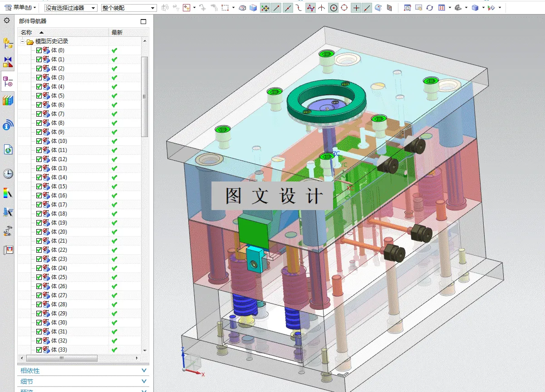545x392 pixels.
Task: Click the Fit view icon
Action: (442, 8)
